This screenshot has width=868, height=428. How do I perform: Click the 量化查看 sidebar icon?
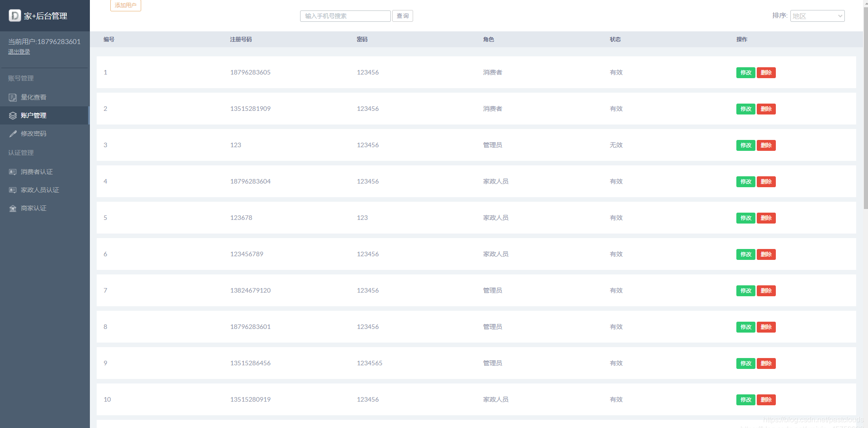click(x=13, y=97)
